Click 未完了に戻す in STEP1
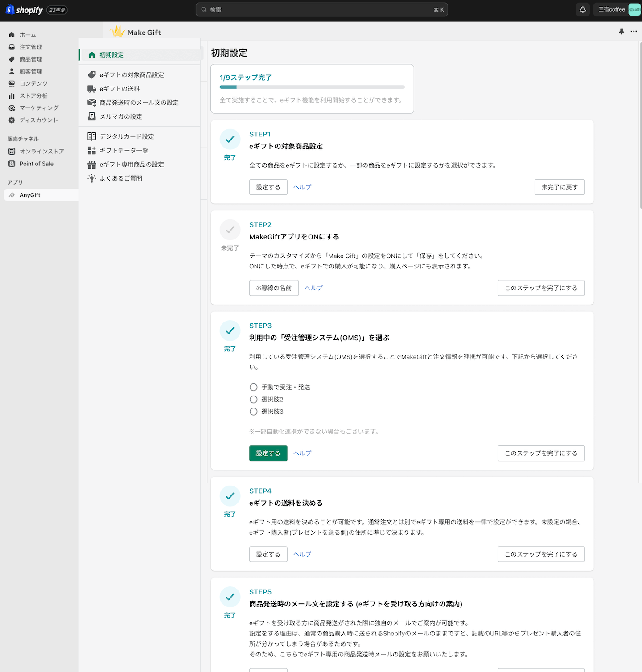This screenshot has width=642, height=672. click(559, 187)
